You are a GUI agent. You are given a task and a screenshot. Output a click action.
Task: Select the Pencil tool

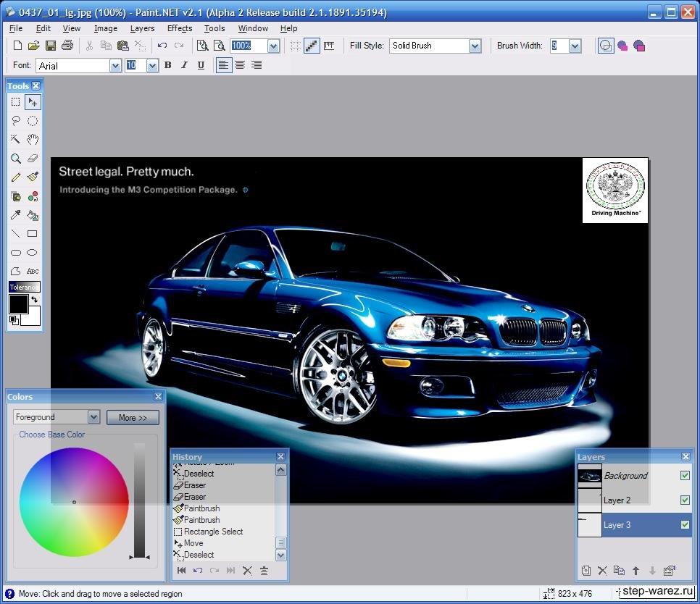[15, 177]
